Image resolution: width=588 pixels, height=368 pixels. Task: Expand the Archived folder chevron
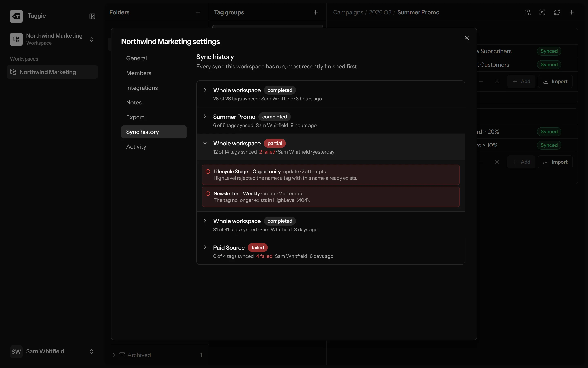click(114, 355)
